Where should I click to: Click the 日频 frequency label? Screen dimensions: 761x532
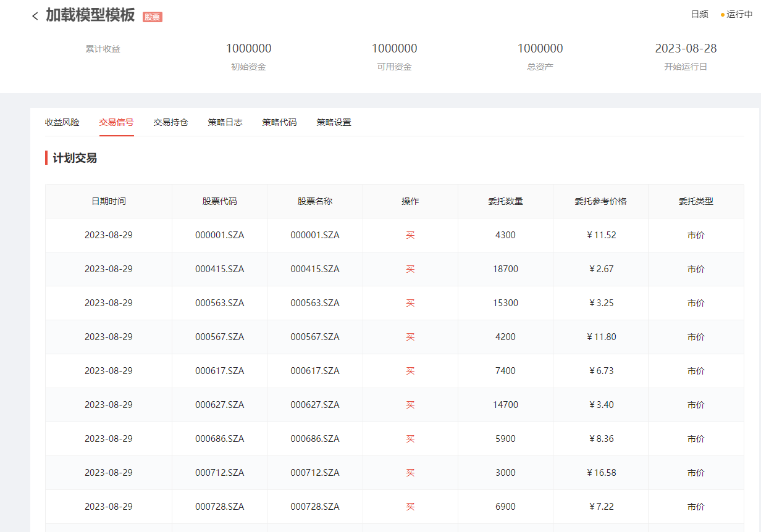point(699,14)
